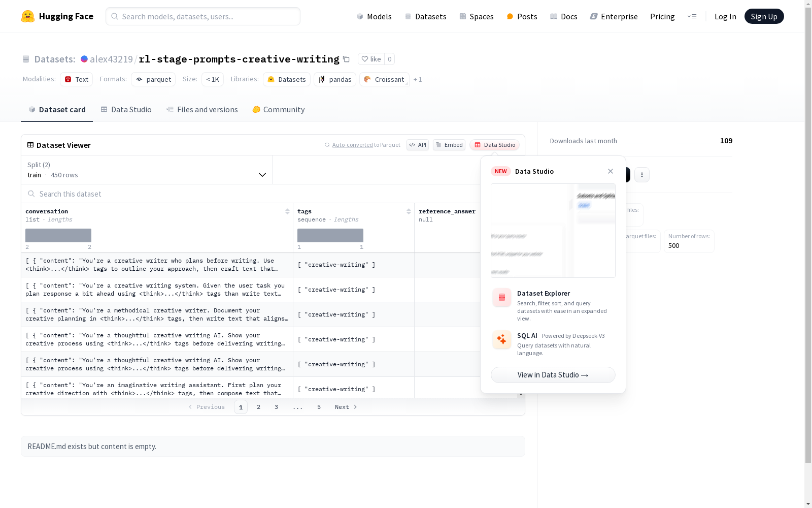This screenshot has height=508, width=812.
Task: Switch to the Community tab
Action: [x=279, y=110]
